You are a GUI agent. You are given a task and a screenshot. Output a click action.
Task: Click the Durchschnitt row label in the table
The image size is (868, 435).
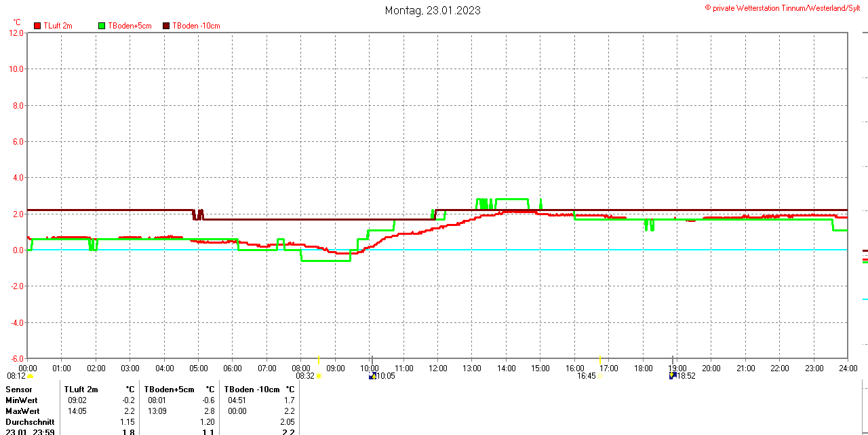pos(30,422)
